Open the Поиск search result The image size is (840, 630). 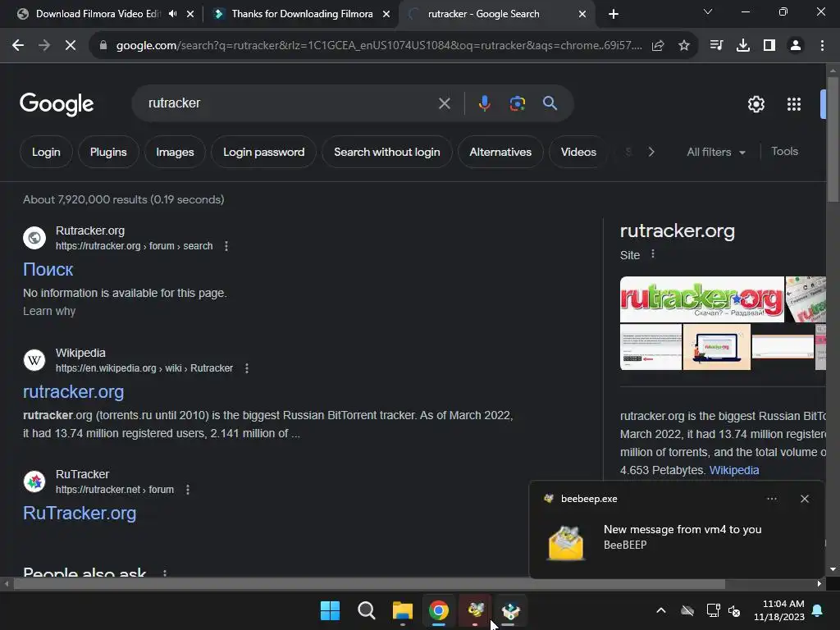tap(48, 269)
